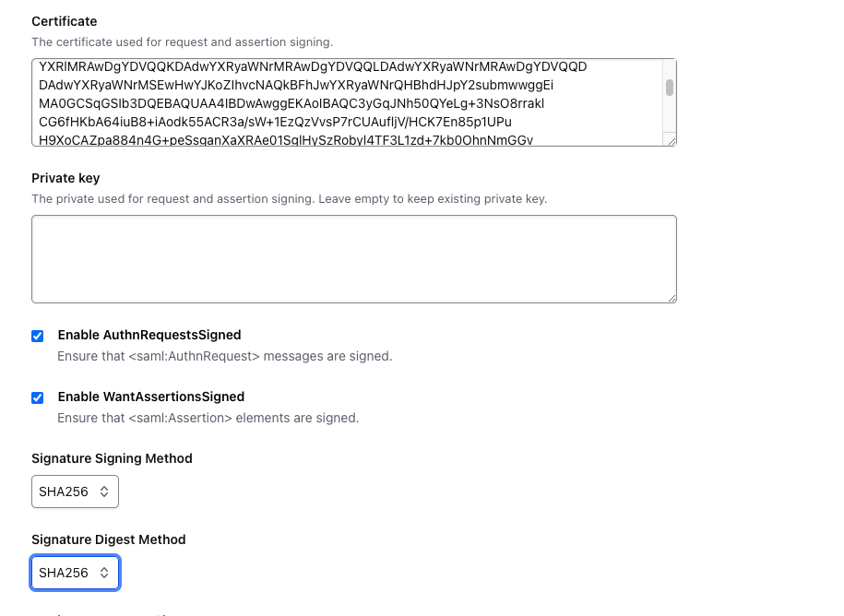Click the Signature Digest Method heading

(x=109, y=539)
